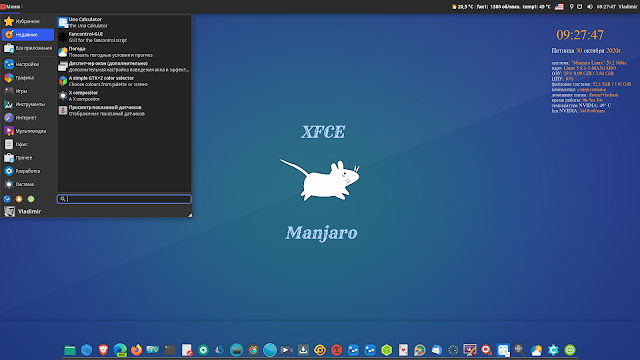Viewport: 640px width, 360px height.
Task: Click the green logout icon in menu
Action: coord(31,199)
